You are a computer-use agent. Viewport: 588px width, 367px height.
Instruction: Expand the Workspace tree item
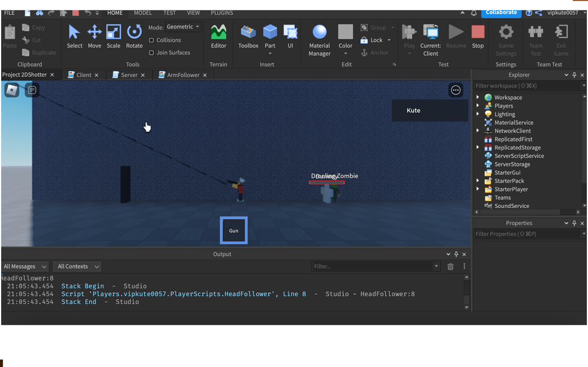(477, 97)
